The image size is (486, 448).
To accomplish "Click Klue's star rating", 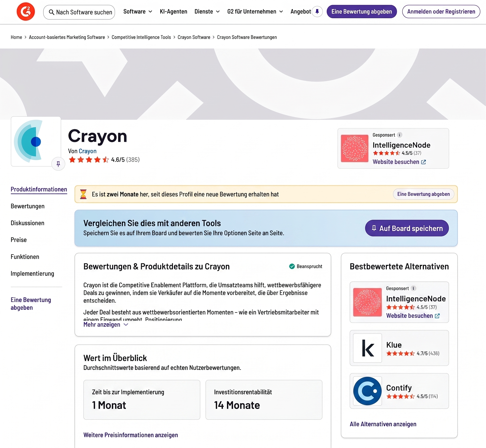I will point(400,353).
